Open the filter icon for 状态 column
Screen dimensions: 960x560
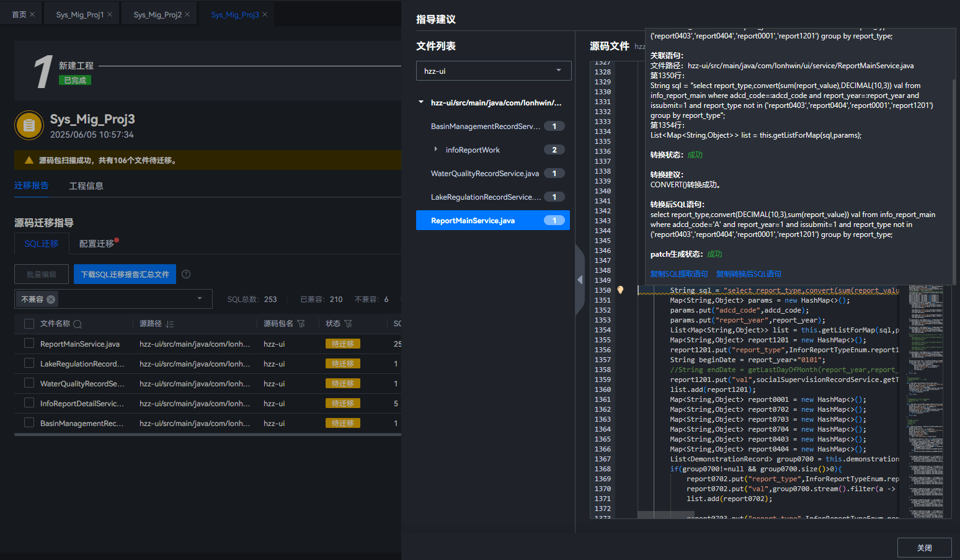(x=348, y=324)
